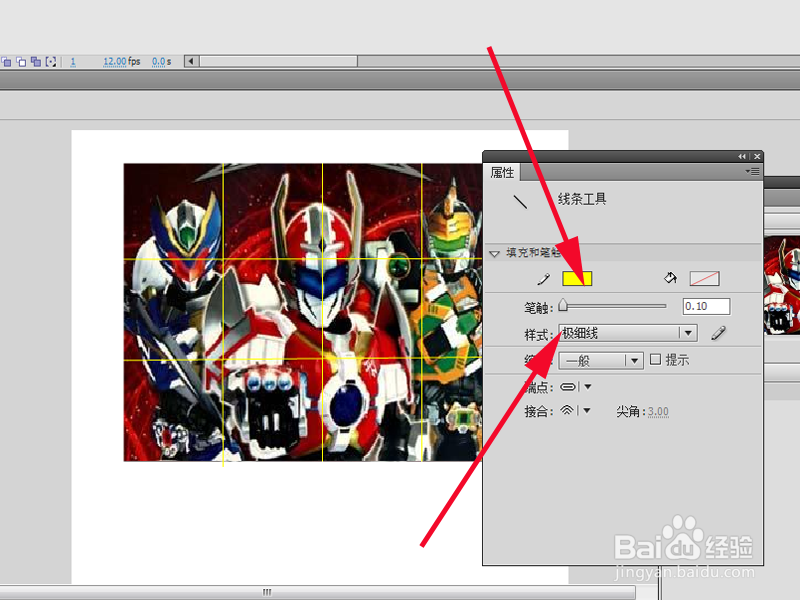Collapse the 填充和笔触 section
This screenshot has width=800, height=600.
click(494, 253)
